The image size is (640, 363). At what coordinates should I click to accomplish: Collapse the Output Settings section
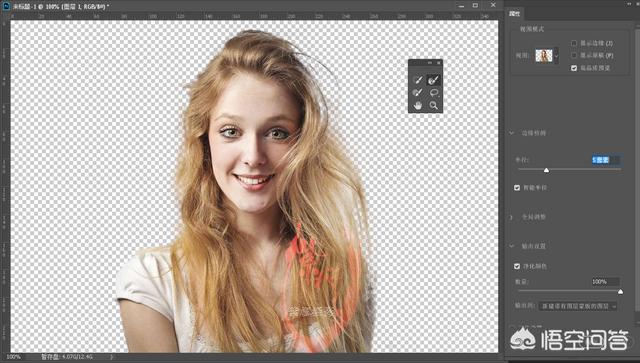tap(511, 246)
